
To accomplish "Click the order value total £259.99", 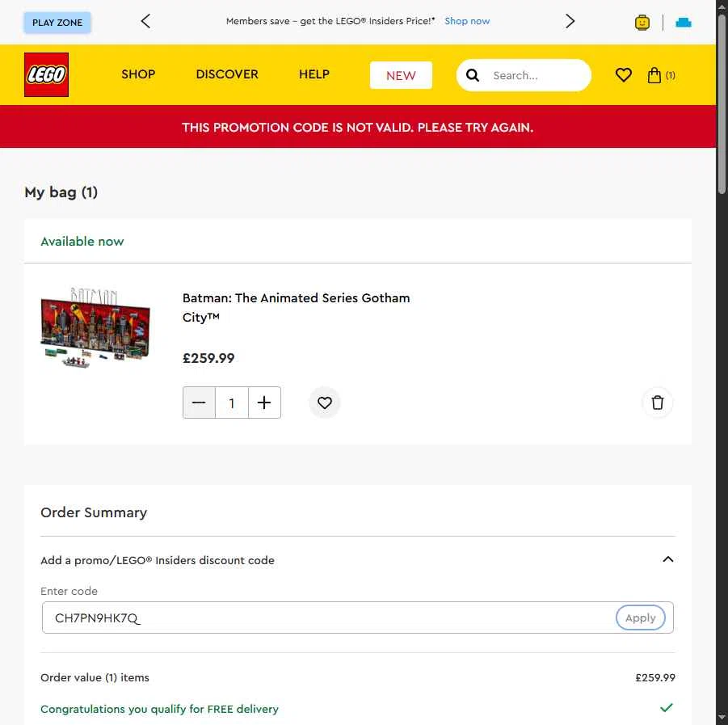I will coord(655,677).
